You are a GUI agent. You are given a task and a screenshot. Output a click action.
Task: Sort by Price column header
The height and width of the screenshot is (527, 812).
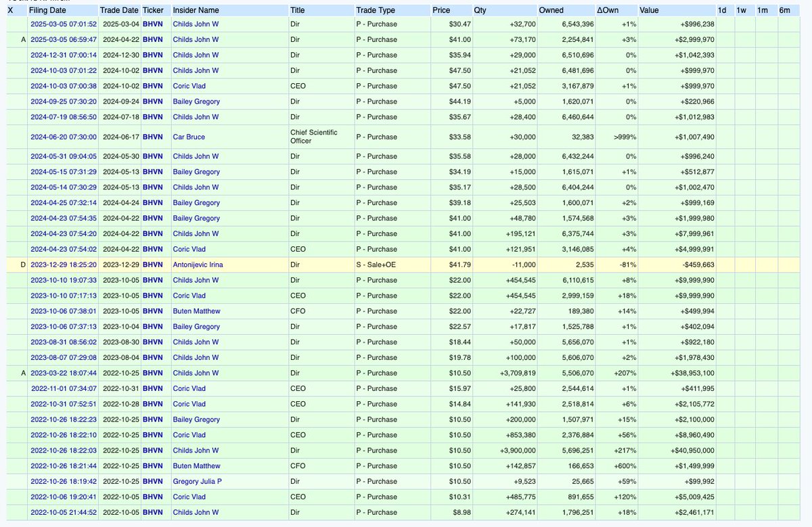pyautogui.click(x=441, y=10)
